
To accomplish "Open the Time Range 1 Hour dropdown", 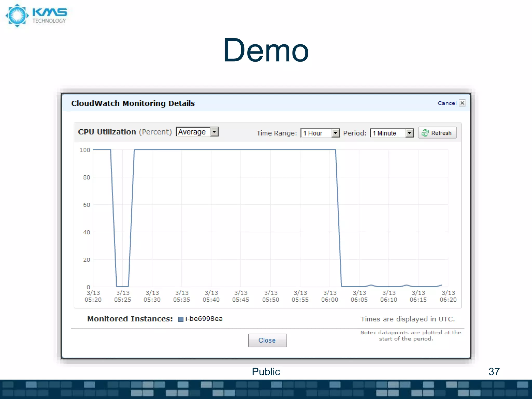I will (320, 133).
